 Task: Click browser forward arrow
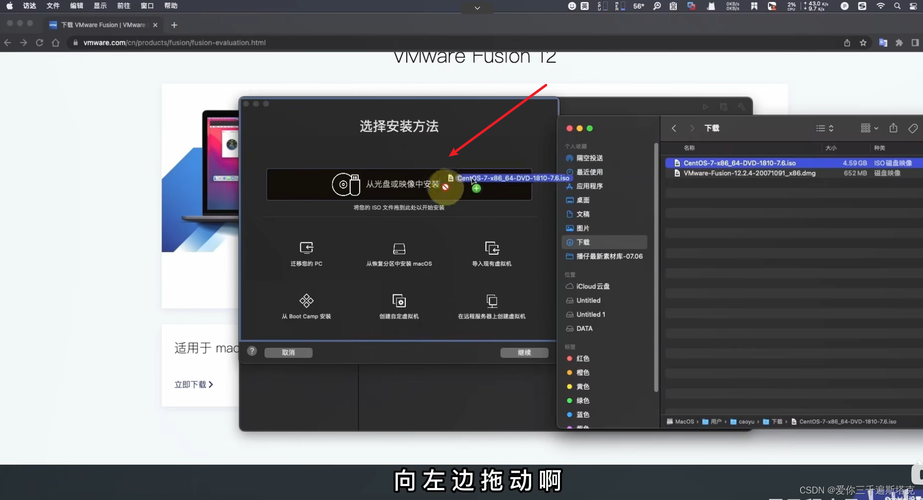23,42
